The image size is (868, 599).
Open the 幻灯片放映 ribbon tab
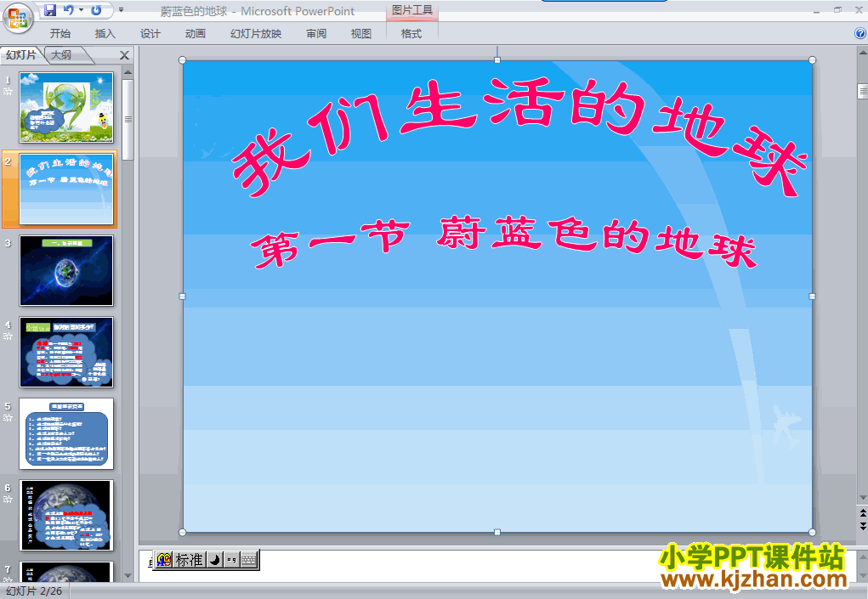point(256,34)
